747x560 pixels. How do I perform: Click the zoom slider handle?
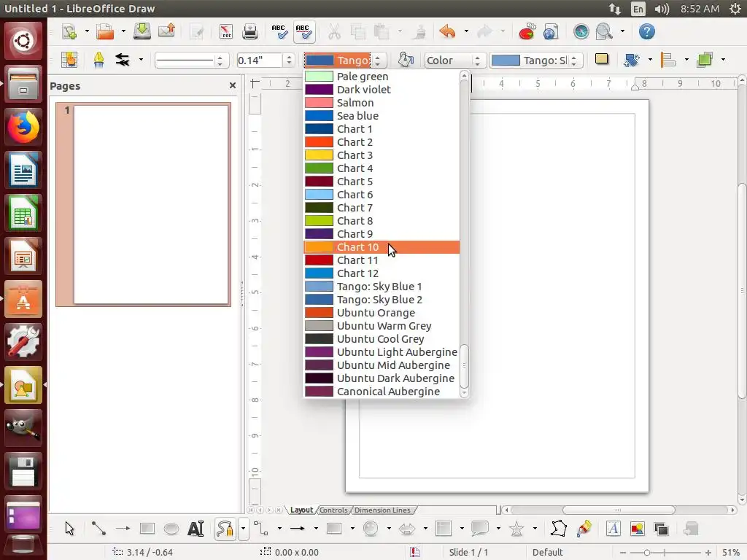646,553
